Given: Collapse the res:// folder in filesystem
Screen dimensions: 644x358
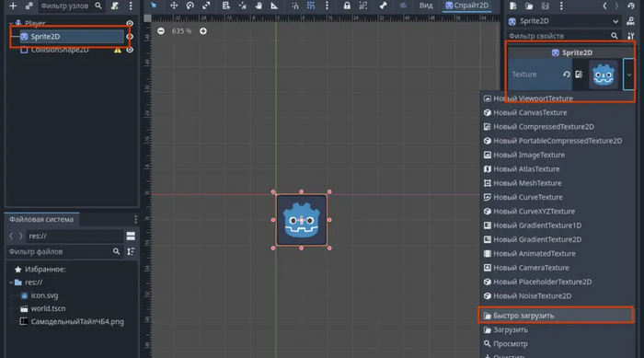Looking at the screenshot, I should coord(11,283).
